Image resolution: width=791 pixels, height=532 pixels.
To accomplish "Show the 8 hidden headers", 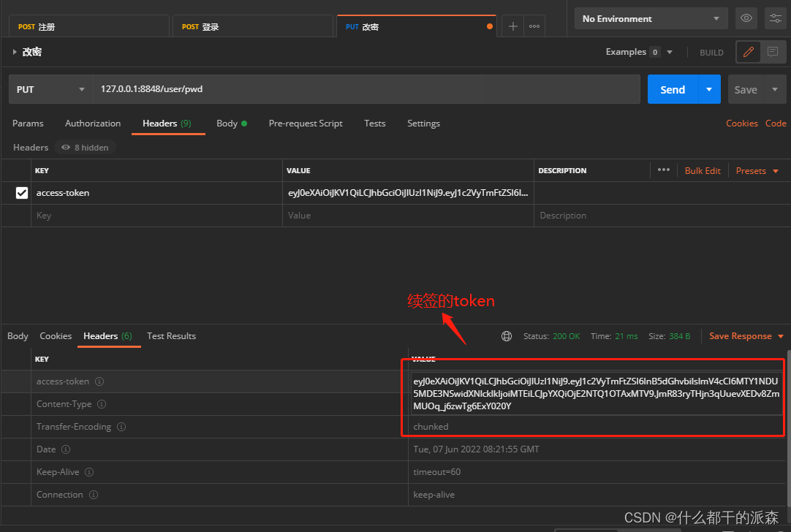I will point(86,147).
